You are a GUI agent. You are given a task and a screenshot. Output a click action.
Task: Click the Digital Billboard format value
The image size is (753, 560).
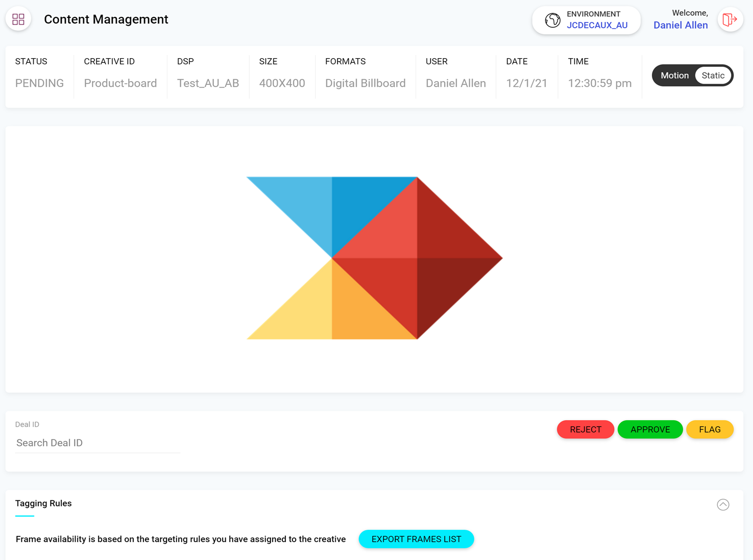pos(366,83)
